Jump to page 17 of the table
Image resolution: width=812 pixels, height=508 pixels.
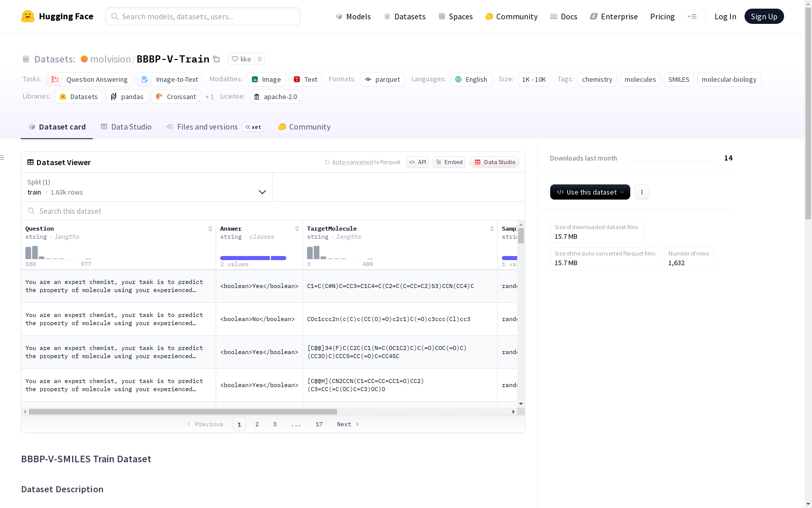click(x=319, y=424)
